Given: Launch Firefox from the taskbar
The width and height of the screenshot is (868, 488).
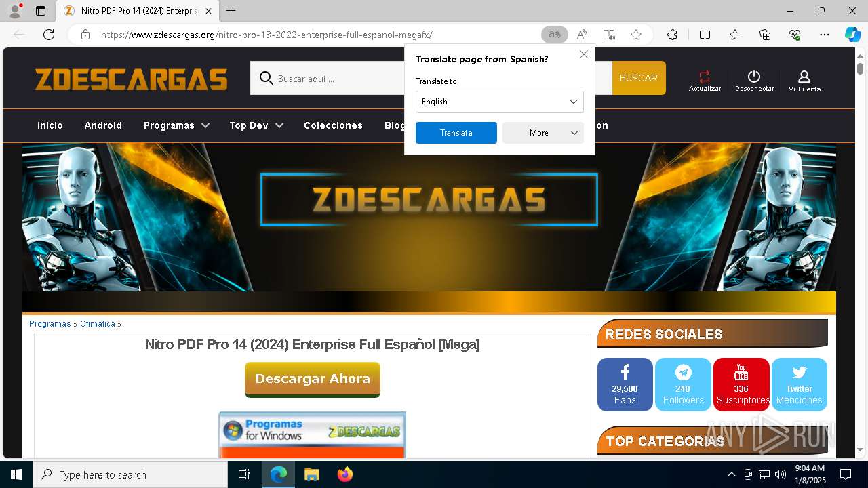Looking at the screenshot, I should point(345,474).
